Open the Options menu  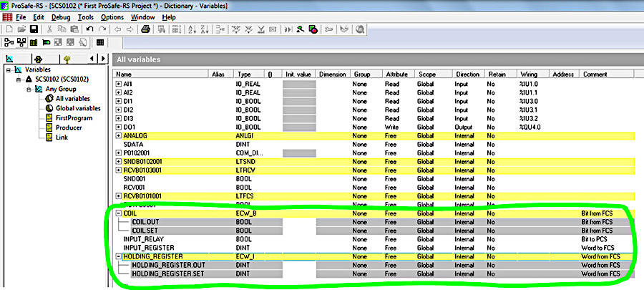pos(112,17)
